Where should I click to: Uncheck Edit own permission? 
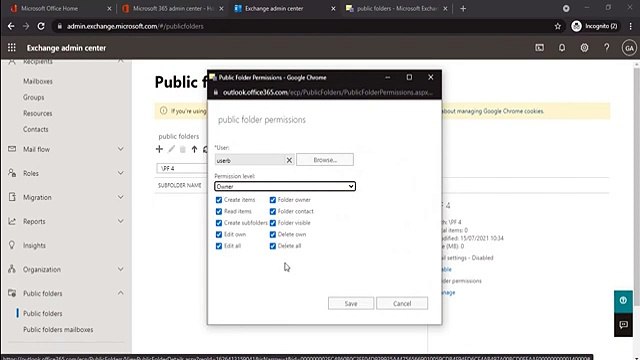pyautogui.click(x=219, y=234)
